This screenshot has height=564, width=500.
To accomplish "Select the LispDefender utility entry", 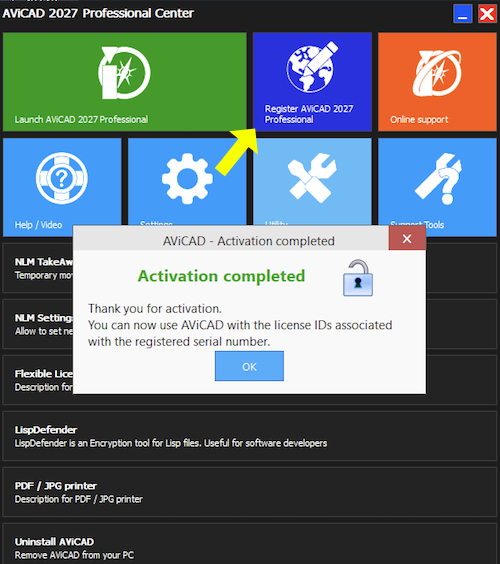I will [x=250, y=436].
